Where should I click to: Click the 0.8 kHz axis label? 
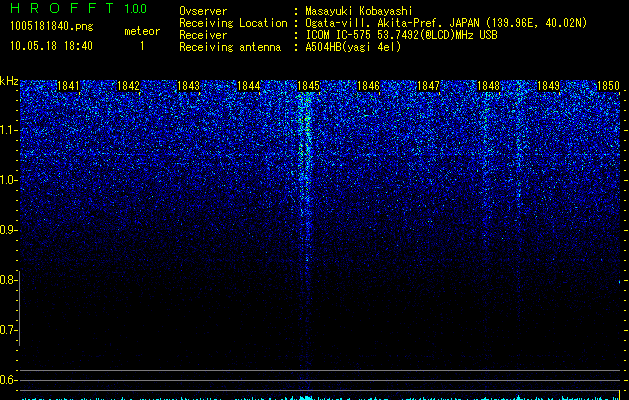(8, 280)
